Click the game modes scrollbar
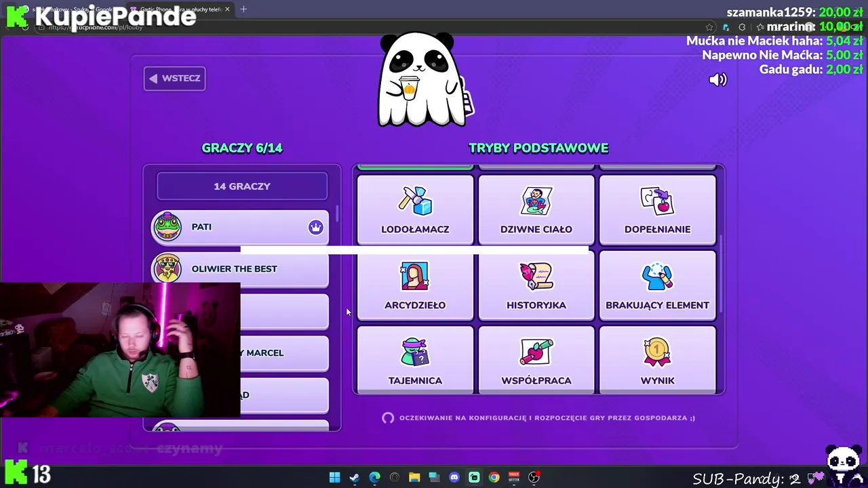868x488 pixels. [x=721, y=274]
